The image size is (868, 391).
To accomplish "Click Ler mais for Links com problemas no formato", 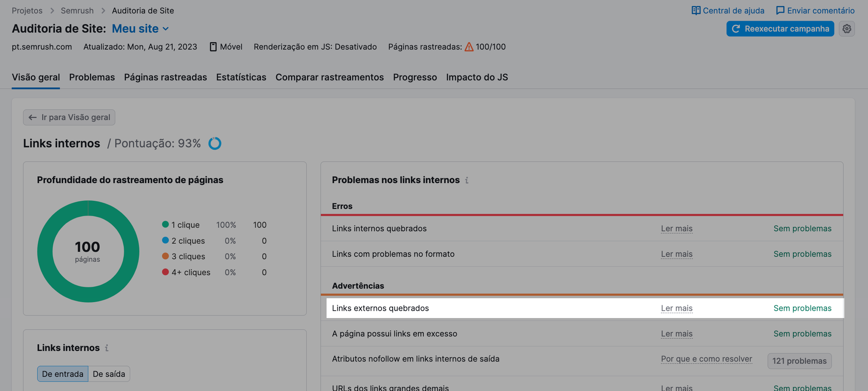I will point(677,254).
